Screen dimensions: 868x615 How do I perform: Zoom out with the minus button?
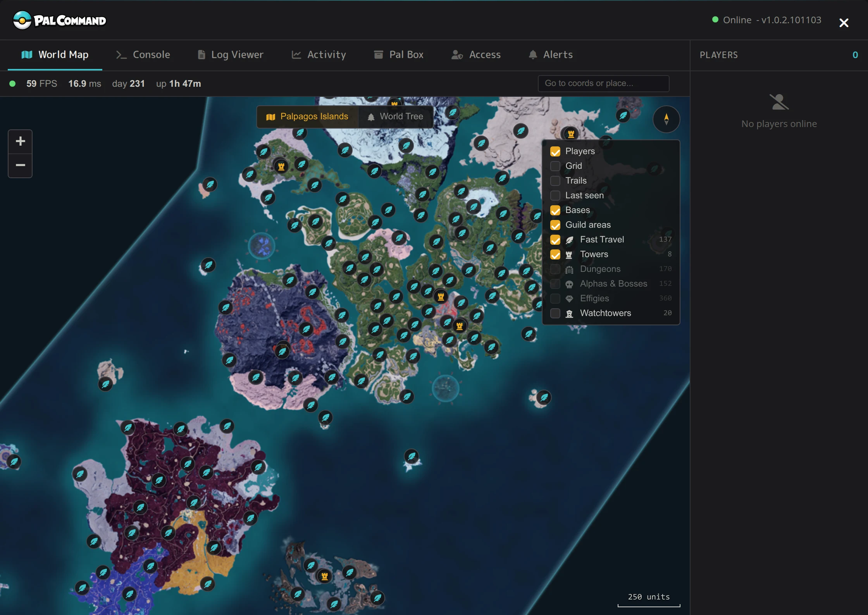click(x=20, y=165)
